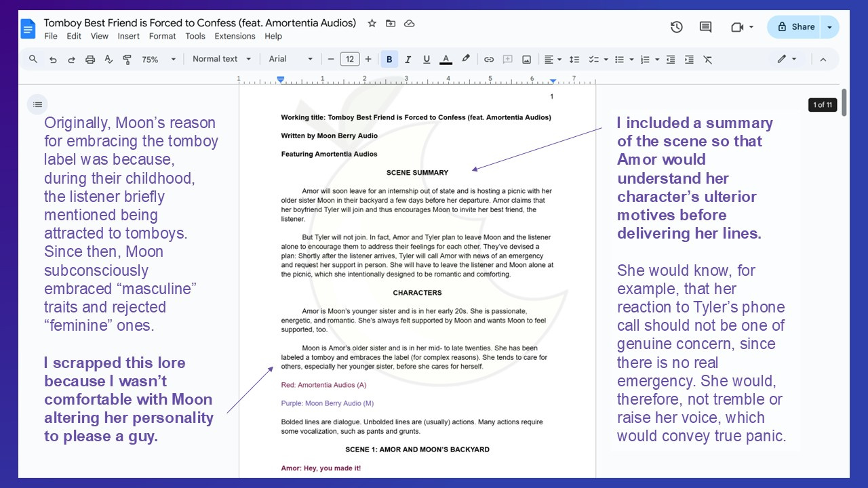Increase font size with plus button
The height and width of the screenshot is (488, 868).
click(368, 60)
